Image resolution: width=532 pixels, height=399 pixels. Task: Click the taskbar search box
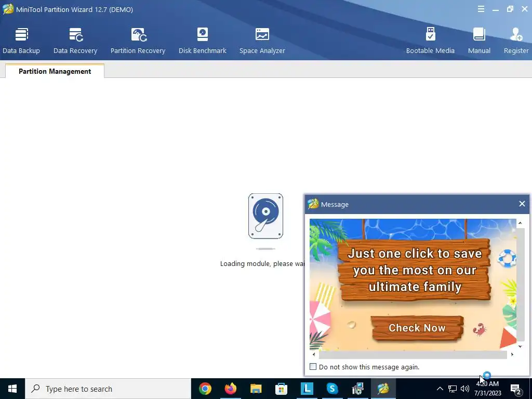(x=108, y=389)
